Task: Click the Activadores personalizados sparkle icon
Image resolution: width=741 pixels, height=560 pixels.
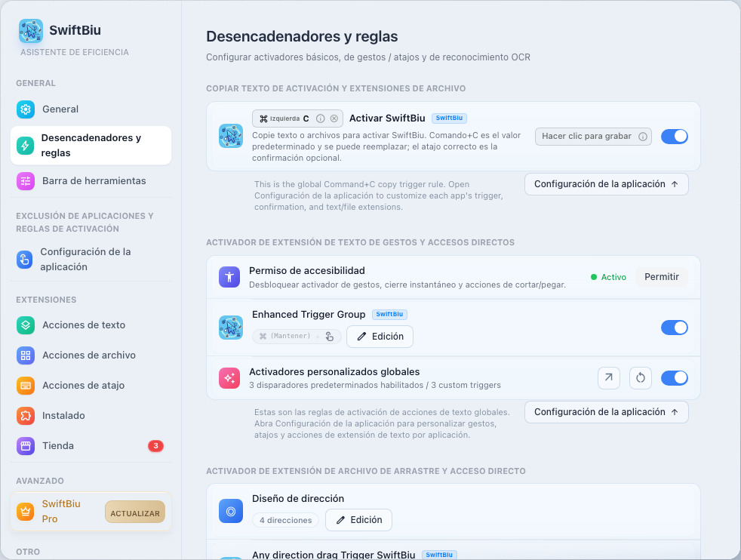Action: click(x=229, y=378)
